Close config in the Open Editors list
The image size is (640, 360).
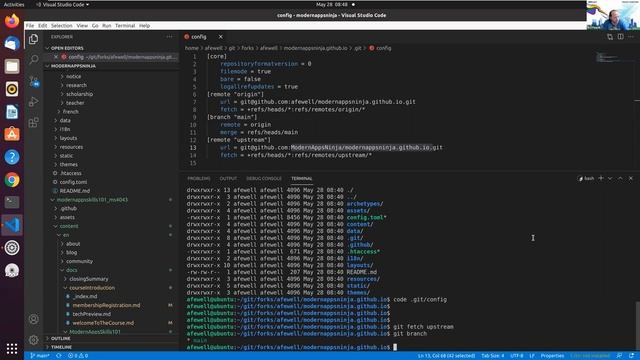(56, 57)
